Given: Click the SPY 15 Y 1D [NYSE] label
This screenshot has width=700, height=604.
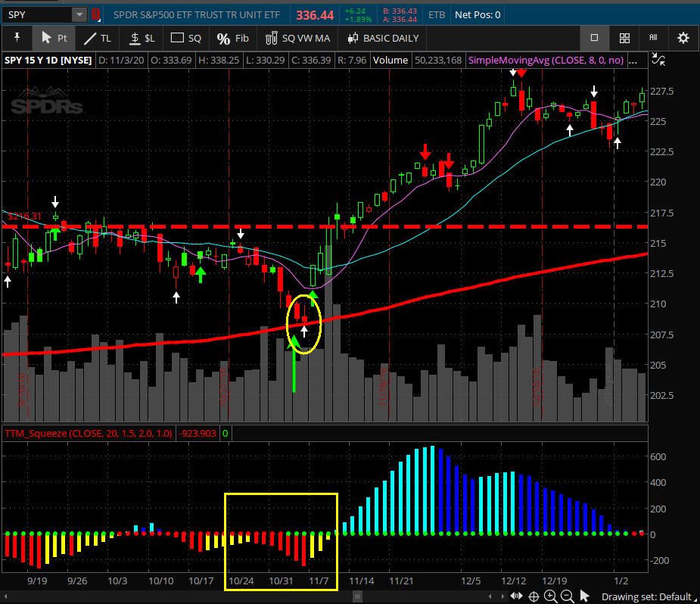Looking at the screenshot, I should pos(48,61).
